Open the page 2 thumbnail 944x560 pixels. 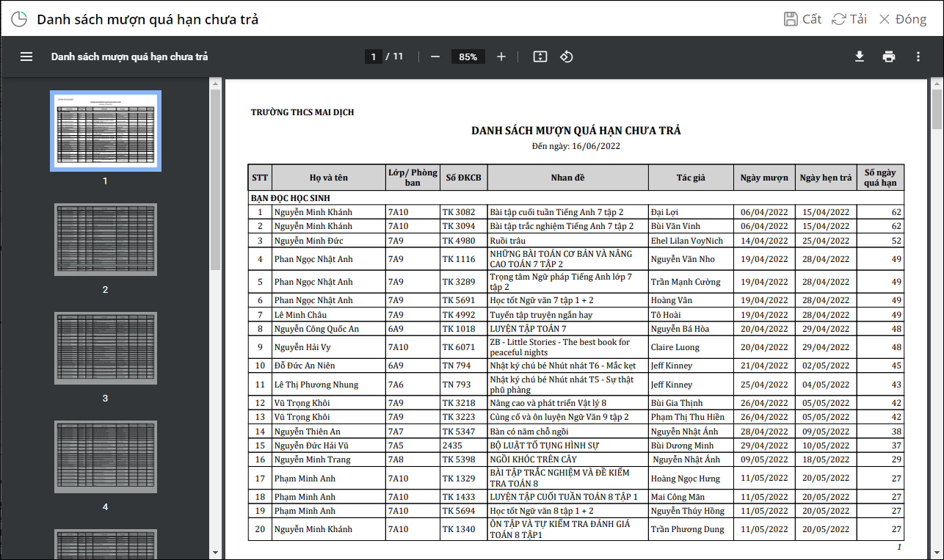pos(105,240)
